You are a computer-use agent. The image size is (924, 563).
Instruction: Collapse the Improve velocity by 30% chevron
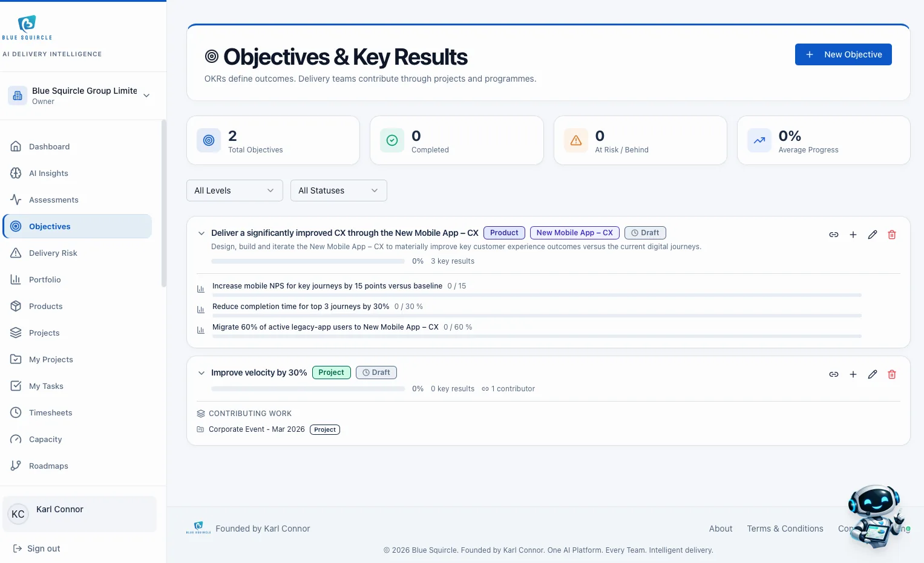click(202, 373)
